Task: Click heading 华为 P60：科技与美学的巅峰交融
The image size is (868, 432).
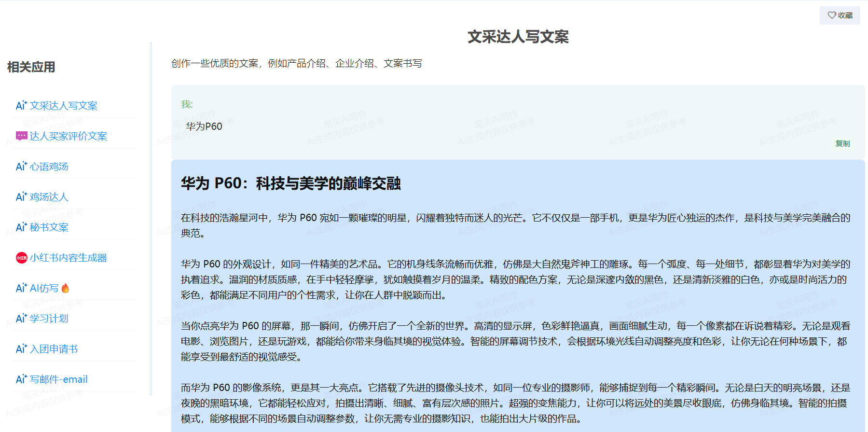Action: pos(290,183)
